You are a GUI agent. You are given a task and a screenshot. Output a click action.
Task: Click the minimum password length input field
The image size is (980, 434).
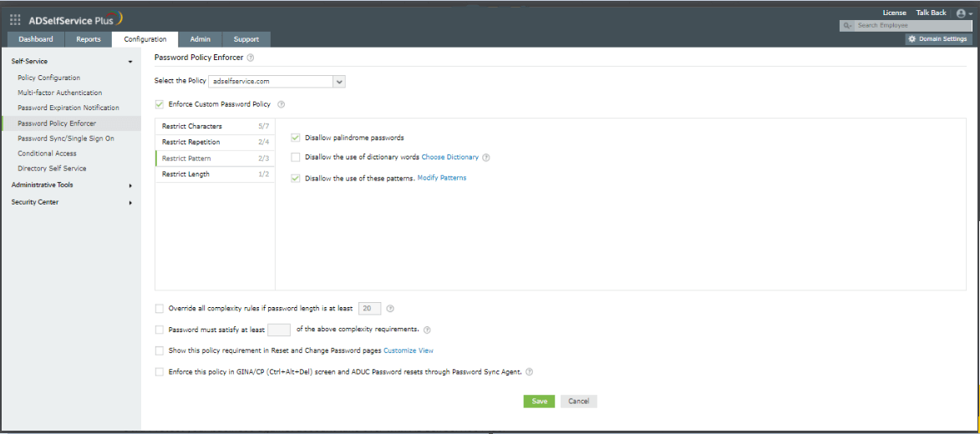pos(368,309)
